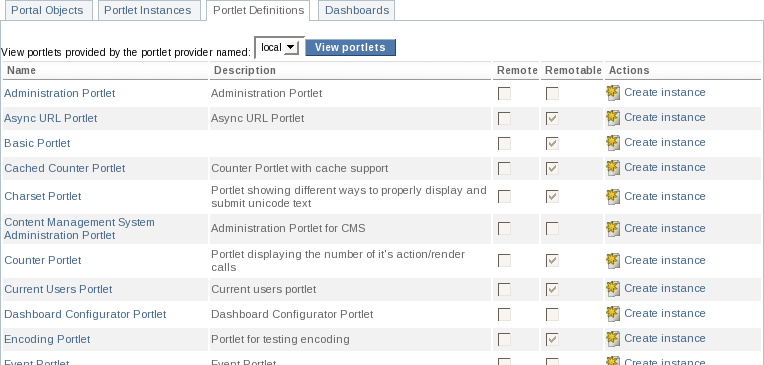The width and height of the screenshot is (764, 365).
Task: Click Create instance icon for Cached Counter Portlet
Action: tap(613, 167)
